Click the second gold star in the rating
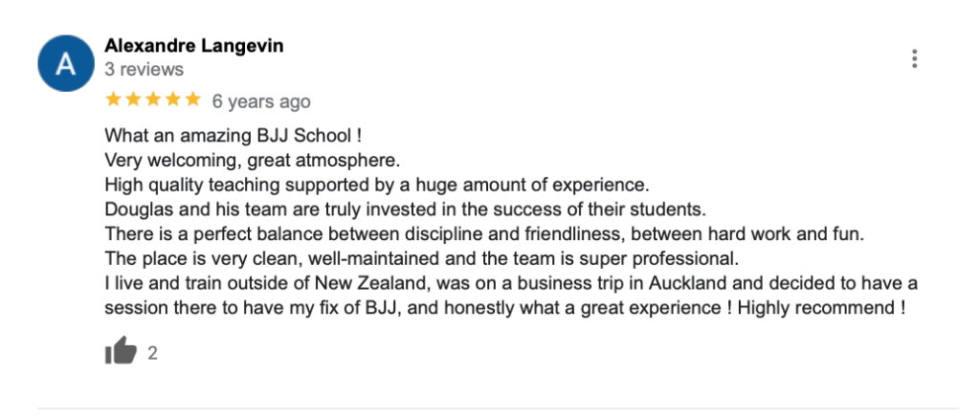The height and width of the screenshot is (418, 980). pos(133,99)
